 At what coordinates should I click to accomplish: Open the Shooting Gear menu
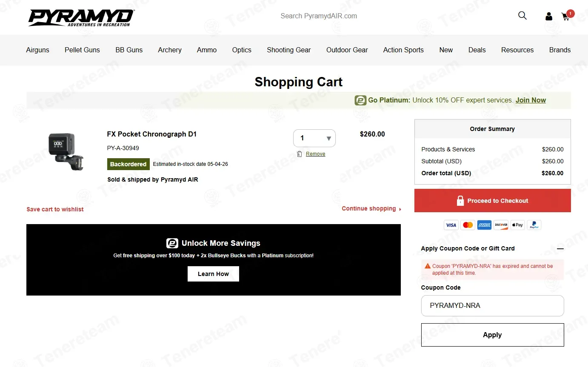tap(289, 50)
